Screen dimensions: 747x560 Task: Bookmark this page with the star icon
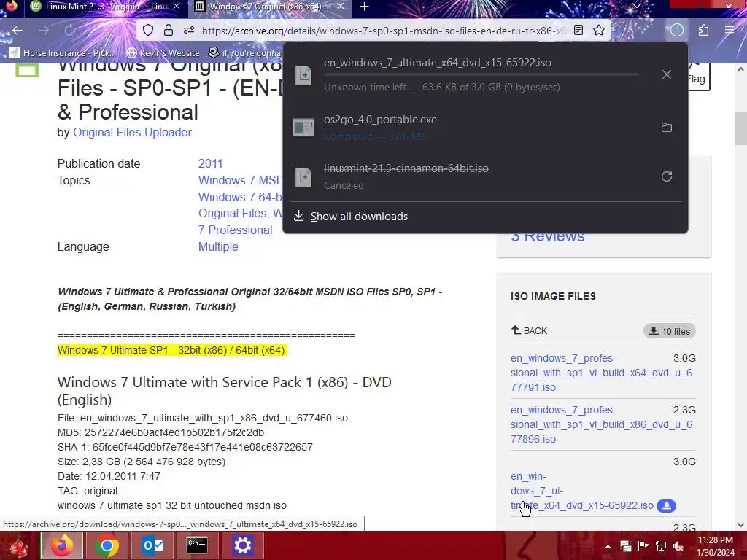(599, 31)
